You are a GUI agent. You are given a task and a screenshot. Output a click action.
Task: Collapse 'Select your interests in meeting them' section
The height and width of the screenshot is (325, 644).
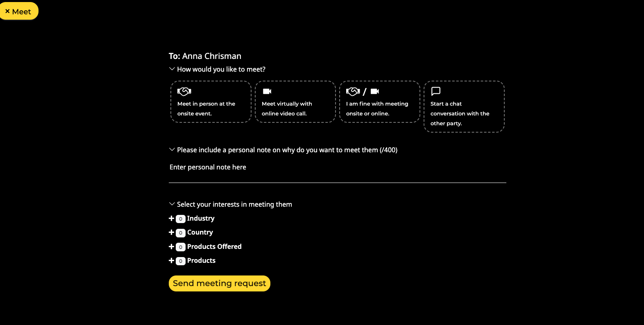tap(172, 204)
